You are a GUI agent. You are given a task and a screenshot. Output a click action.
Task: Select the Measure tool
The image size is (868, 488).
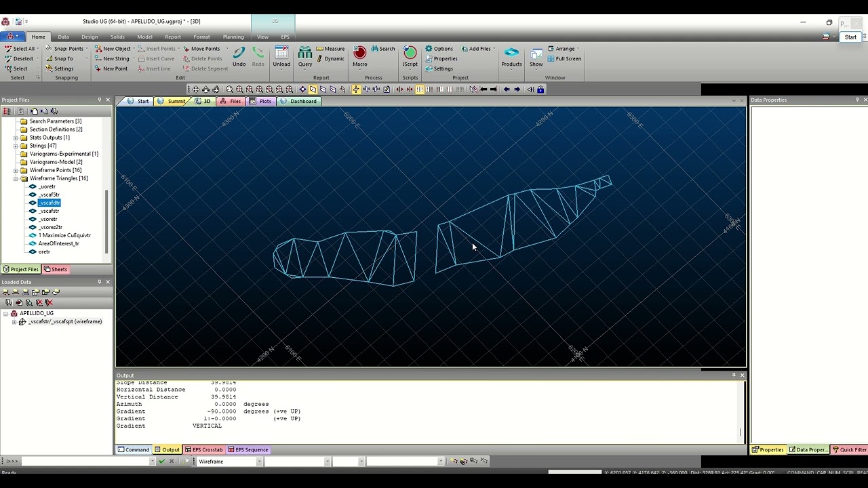tap(330, 49)
